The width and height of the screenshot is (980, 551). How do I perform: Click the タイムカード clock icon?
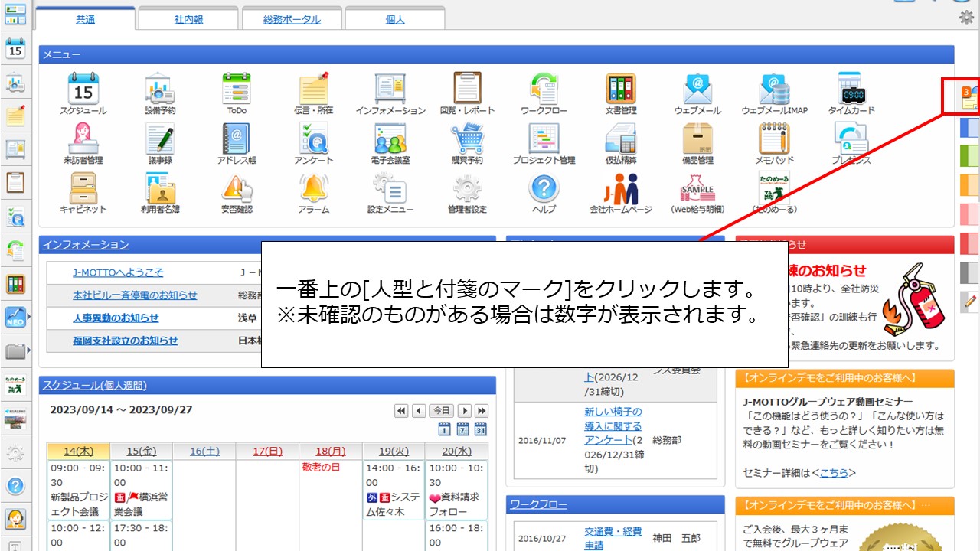tap(851, 90)
